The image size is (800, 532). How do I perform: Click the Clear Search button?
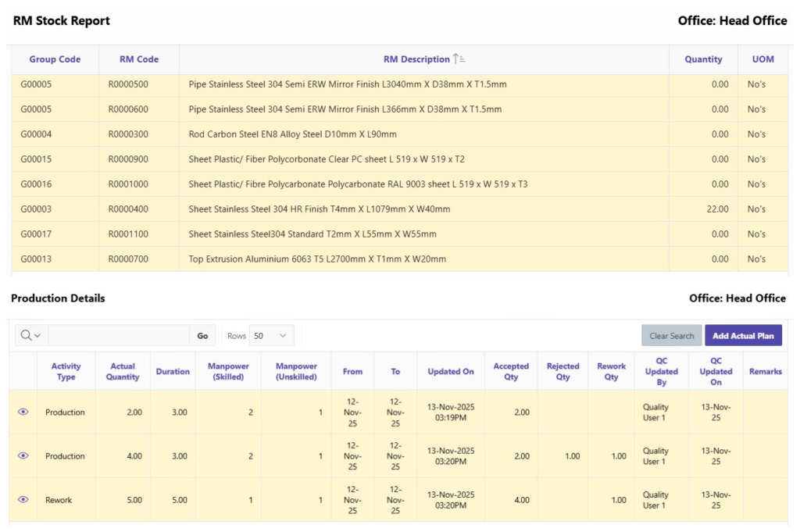pos(671,336)
